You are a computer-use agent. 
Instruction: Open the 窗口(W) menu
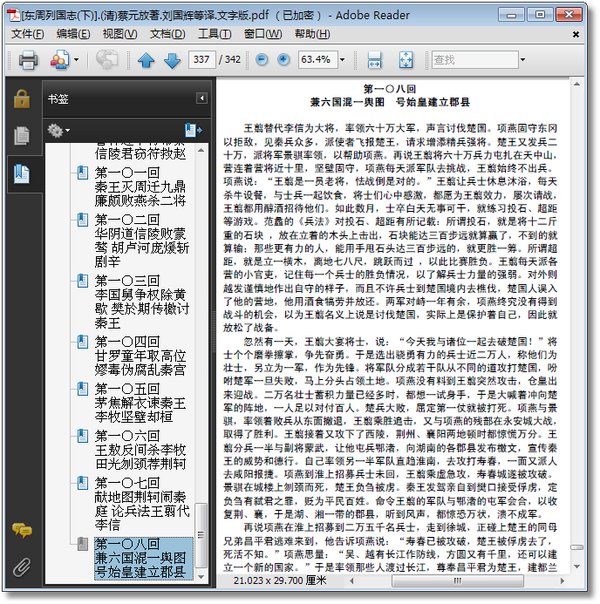coord(263,34)
